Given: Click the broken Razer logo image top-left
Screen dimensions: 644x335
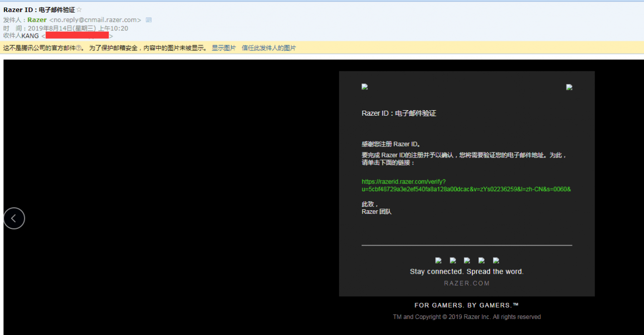Looking at the screenshot, I should (365, 87).
